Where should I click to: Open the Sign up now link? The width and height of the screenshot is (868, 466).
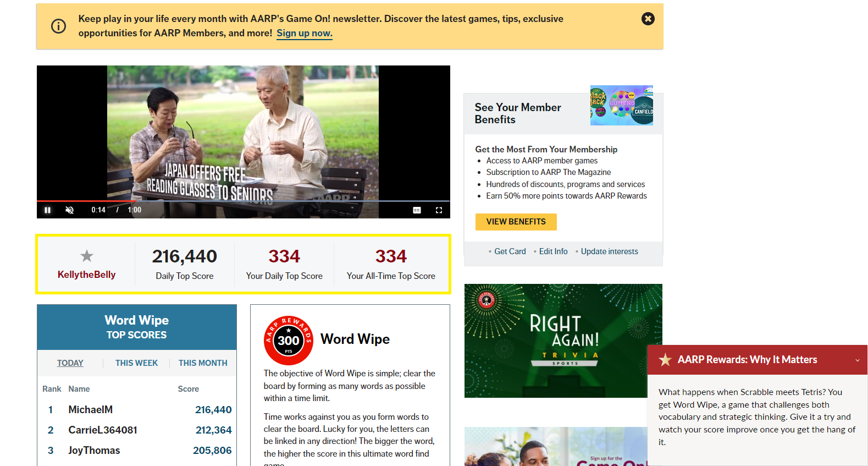[x=305, y=33]
